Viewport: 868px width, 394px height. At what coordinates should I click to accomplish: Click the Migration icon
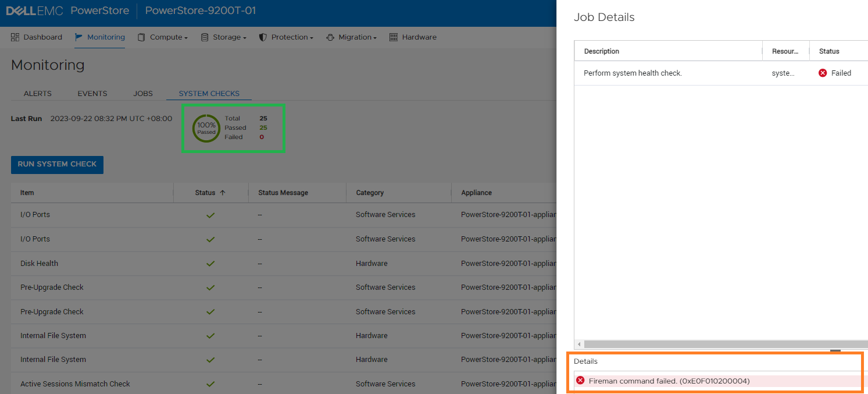click(330, 37)
